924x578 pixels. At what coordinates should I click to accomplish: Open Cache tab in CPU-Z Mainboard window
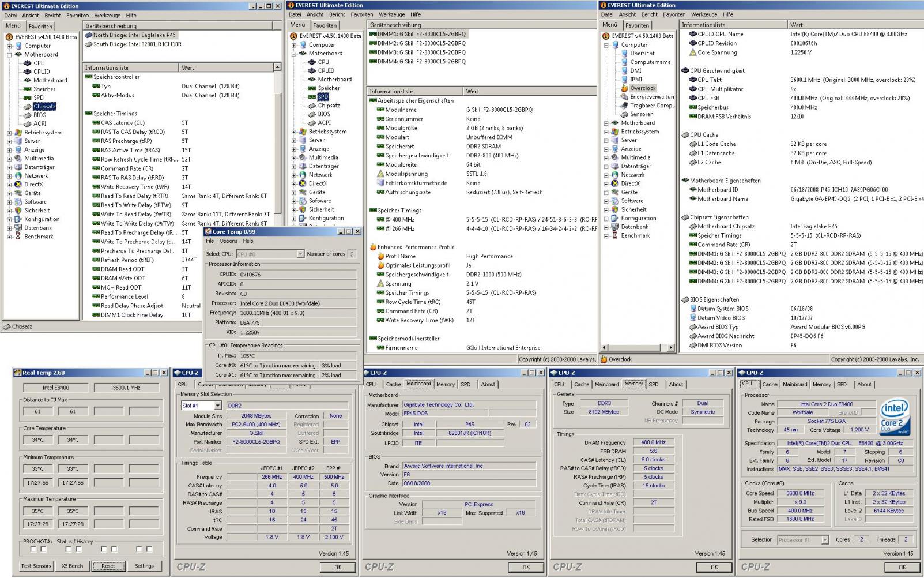coord(394,384)
